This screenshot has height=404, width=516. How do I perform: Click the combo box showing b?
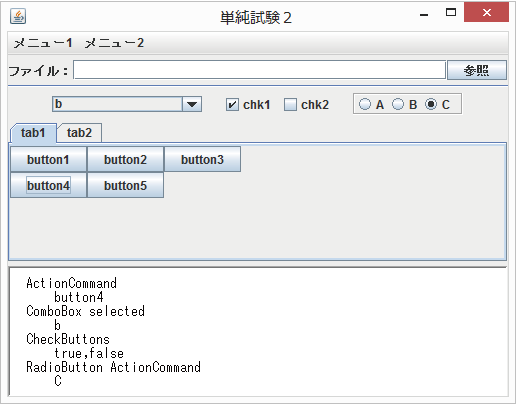[127, 104]
